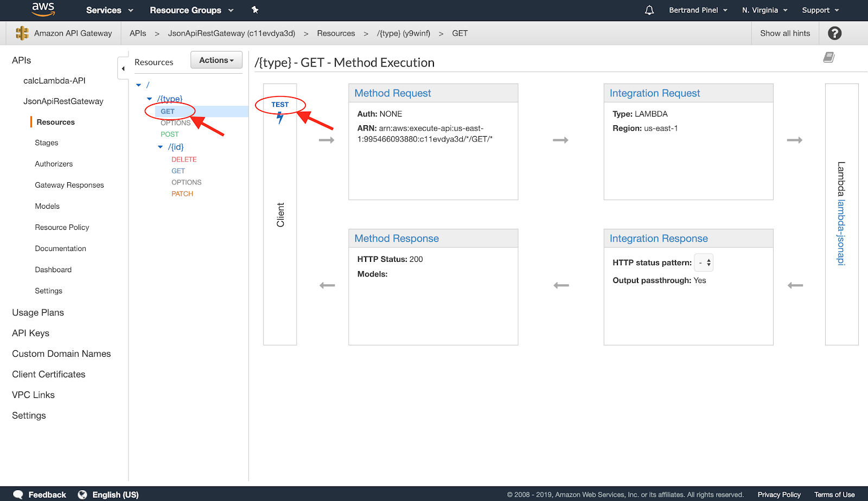This screenshot has width=868, height=501.
Task: Open the HTTP status pattern selector
Action: [704, 262]
